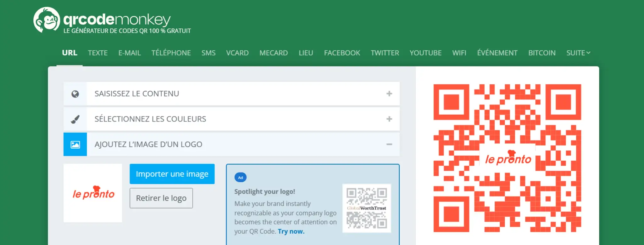Select the VCARD tab

237,53
